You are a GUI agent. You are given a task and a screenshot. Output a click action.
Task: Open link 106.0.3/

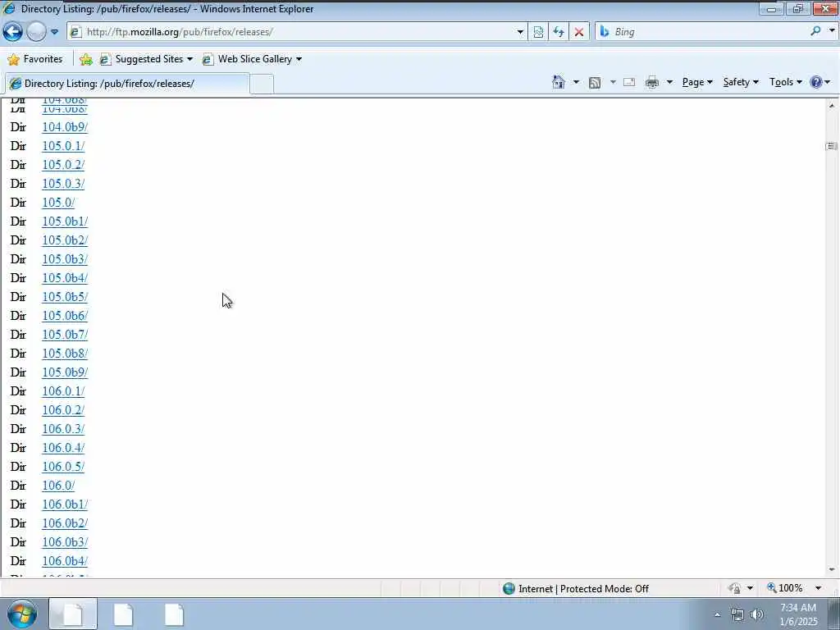click(63, 428)
